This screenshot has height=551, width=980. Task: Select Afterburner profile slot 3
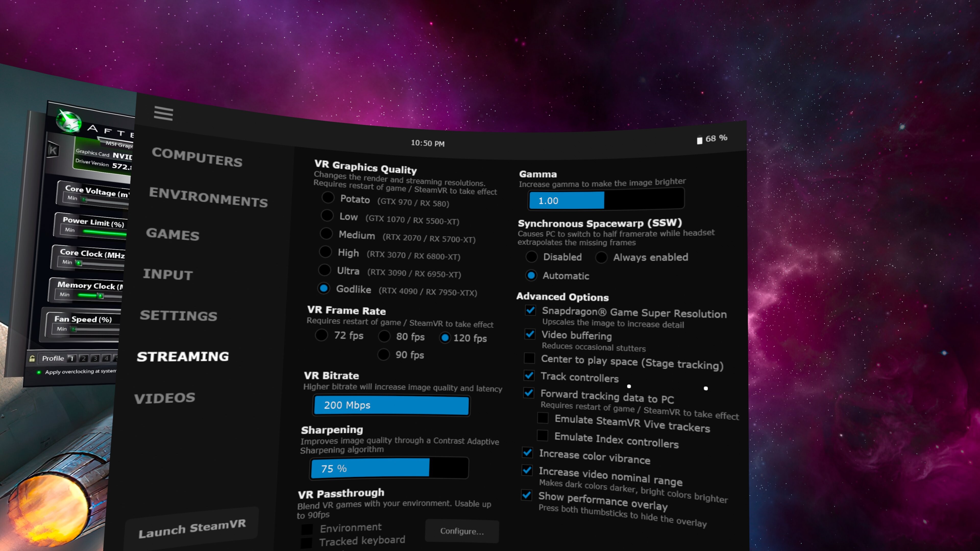click(95, 358)
